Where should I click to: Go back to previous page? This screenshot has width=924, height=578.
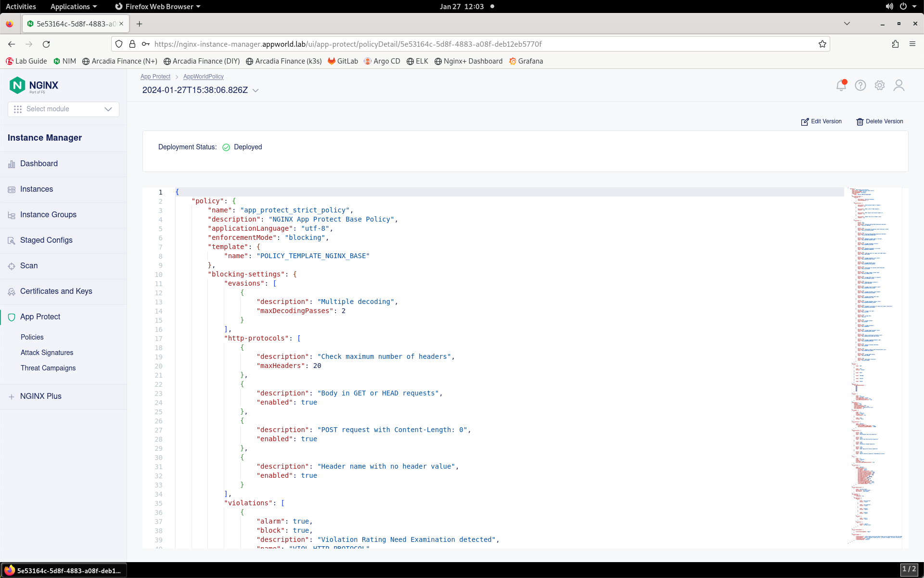pos(12,44)
